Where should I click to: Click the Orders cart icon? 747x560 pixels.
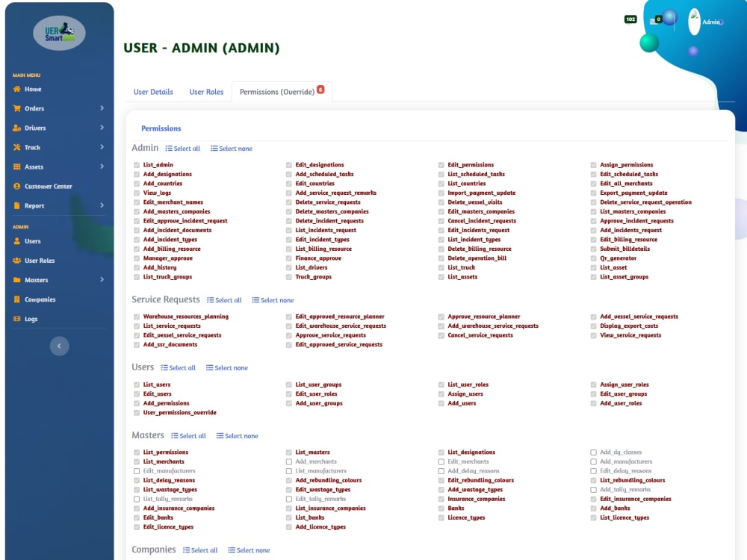tap(17, 108)
